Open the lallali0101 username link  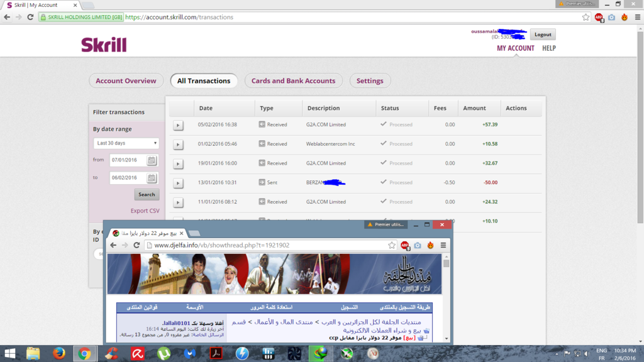(x=176, y=323)
